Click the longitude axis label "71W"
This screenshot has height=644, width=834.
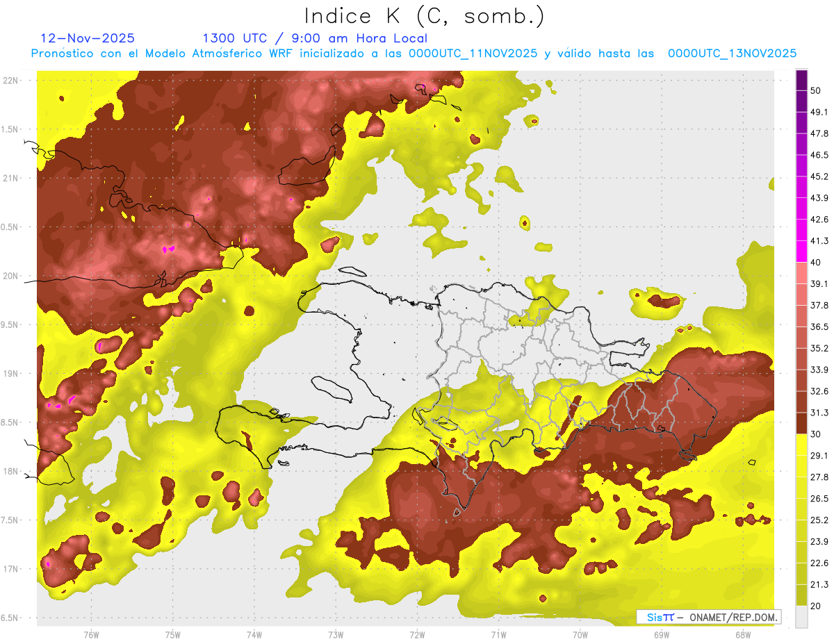(498, 634)
